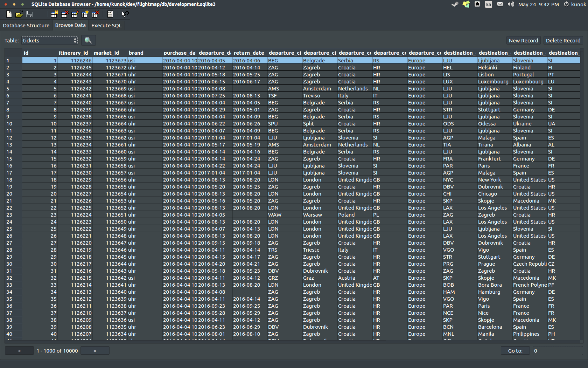Select the Frankfurt destination cell
588x368 pixels.
pyautogui.click(x=495, y=159)
